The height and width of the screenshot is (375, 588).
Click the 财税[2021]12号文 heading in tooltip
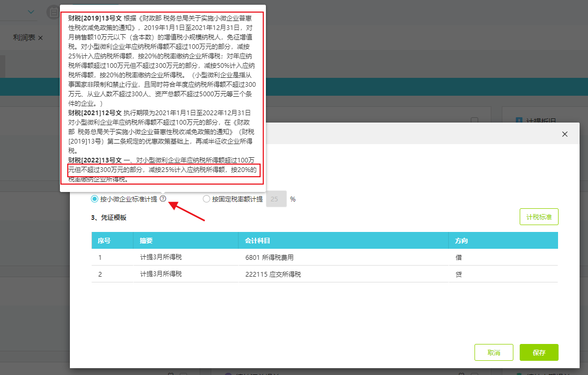point(95,113)
